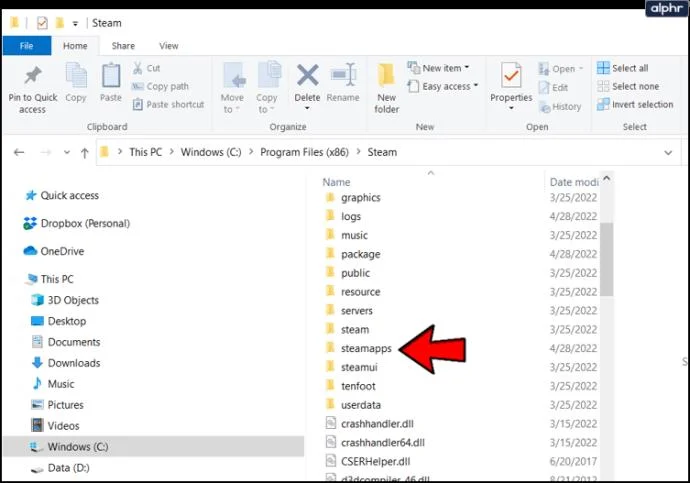The height and width of the screenshot is (483, 690).
Task: Select OneDrive in navigation pane
Action: tap(54, 251)
